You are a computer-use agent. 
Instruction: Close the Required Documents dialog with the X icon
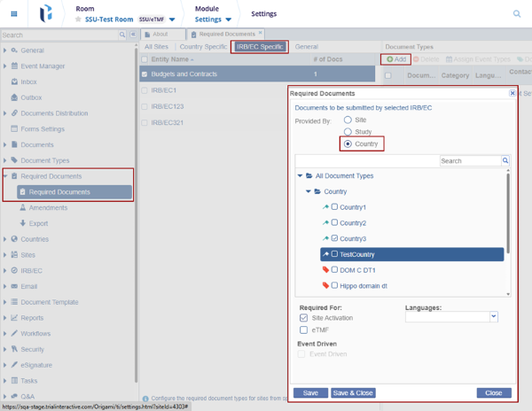pos(512,93)
